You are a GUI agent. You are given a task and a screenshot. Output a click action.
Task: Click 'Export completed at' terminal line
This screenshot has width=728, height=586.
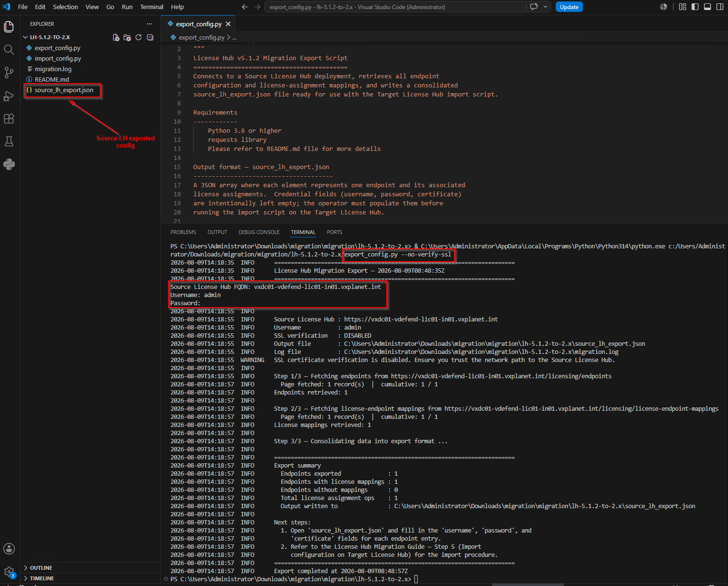(341, 571)
